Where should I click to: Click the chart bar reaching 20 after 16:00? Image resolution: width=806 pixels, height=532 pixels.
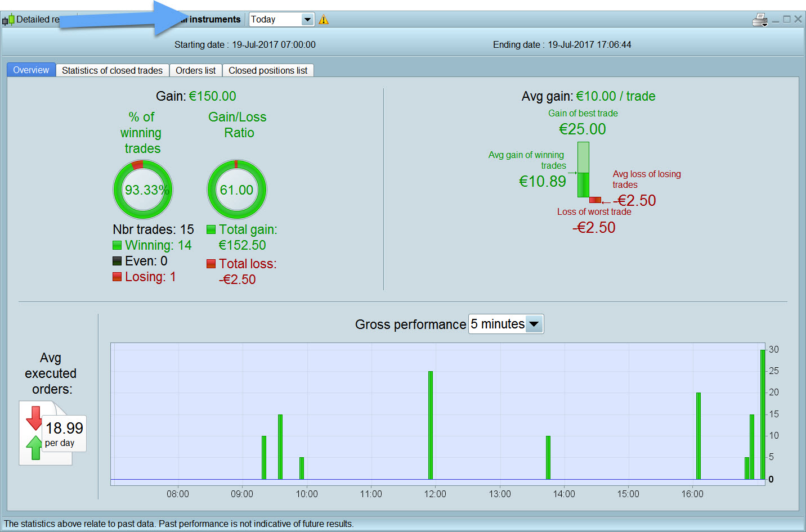(x=698, y=436)
